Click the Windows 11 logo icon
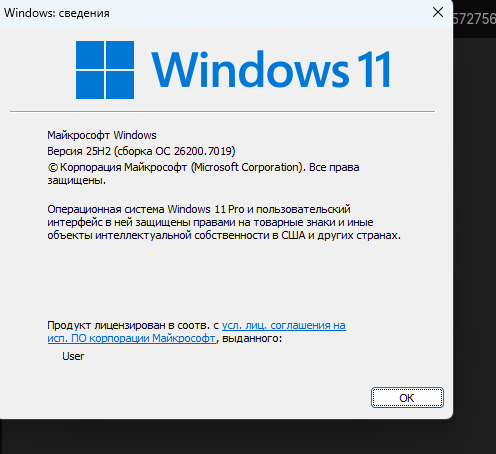 [105, 70]
